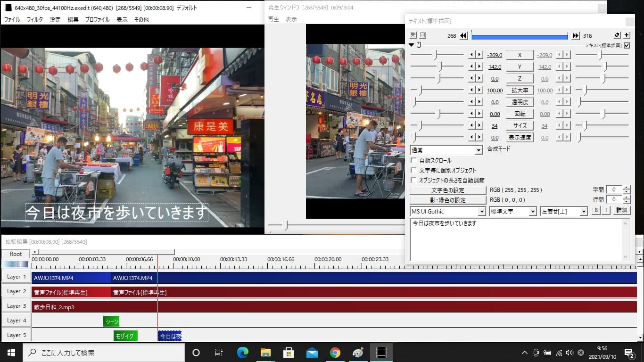Screen dimensions: 644x362
Task: Toggle italic text with I button
Action: 606,211
